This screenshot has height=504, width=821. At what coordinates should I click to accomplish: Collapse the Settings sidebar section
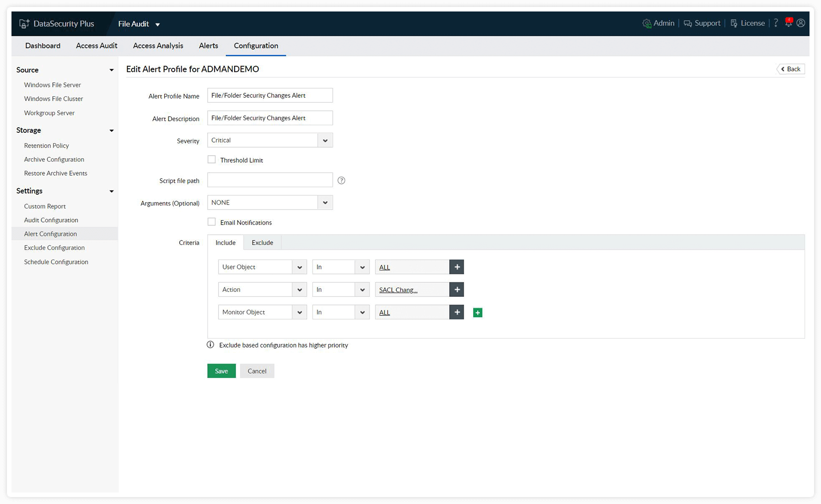coord(111,191)
